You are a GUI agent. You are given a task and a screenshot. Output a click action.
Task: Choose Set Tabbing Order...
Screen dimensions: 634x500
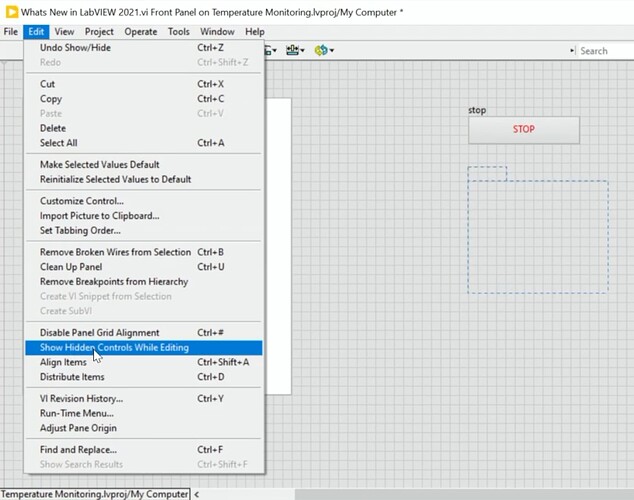click(144, 230)
